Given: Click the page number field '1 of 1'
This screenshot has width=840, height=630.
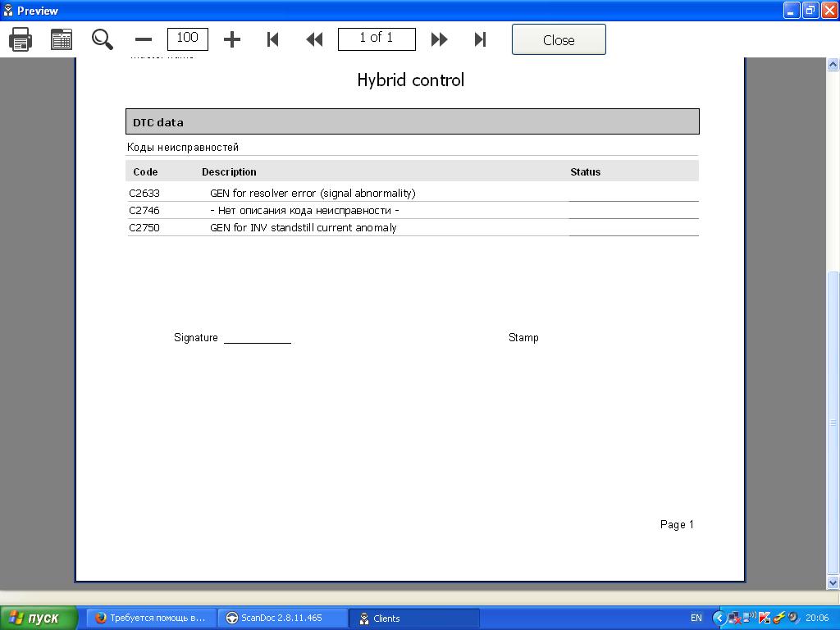Looking at the screenshot, I should pyautogui.click(x=377, y=39).
